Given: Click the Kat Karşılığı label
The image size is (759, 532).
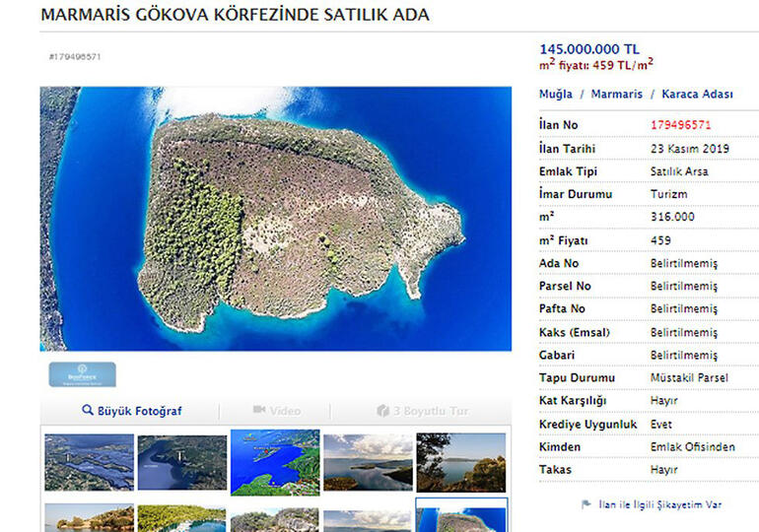Looking at the screenshot, I should click(x=573, y=400).
